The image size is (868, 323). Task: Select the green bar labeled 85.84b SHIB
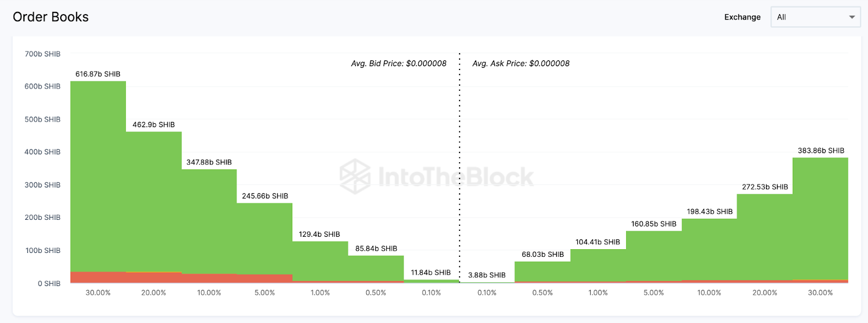tap(376, 268)
